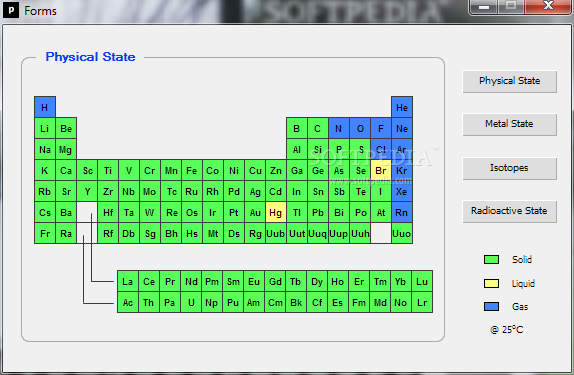Click the Physical State panel title

(90, 57)
